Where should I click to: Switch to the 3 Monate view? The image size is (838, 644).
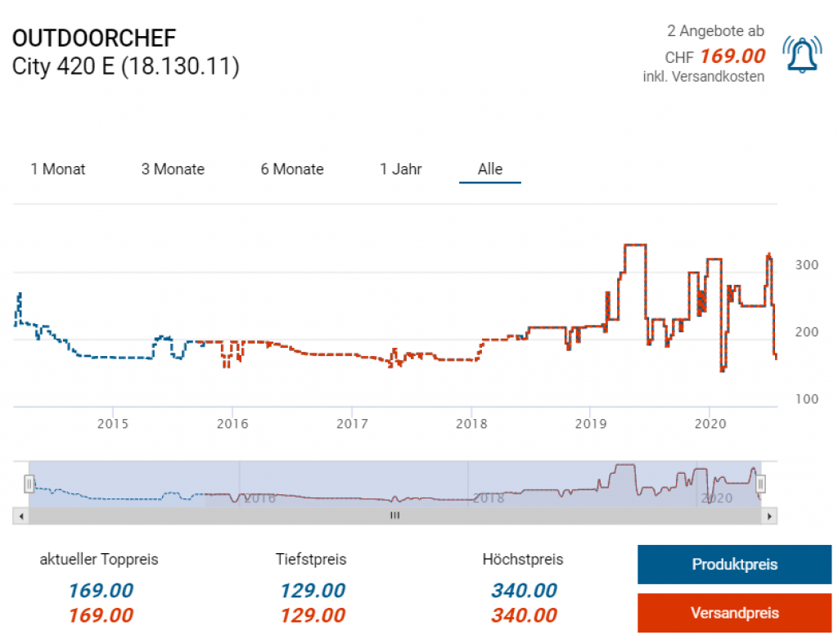click(173, 169)
